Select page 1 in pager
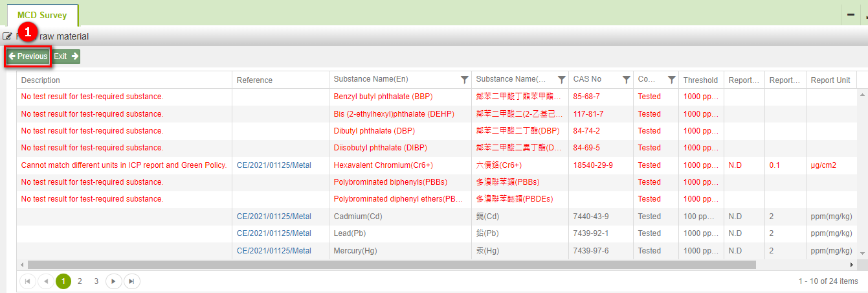 [x=63, y=281]
